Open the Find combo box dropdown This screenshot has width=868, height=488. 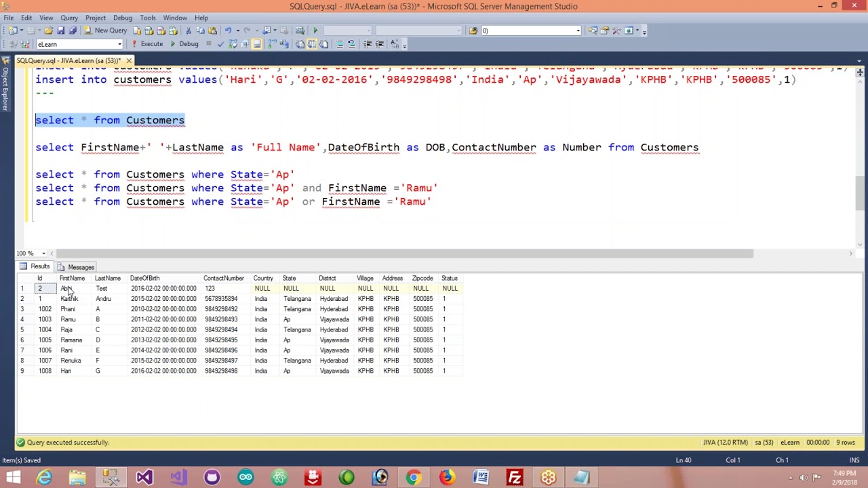tap(578, 30)
